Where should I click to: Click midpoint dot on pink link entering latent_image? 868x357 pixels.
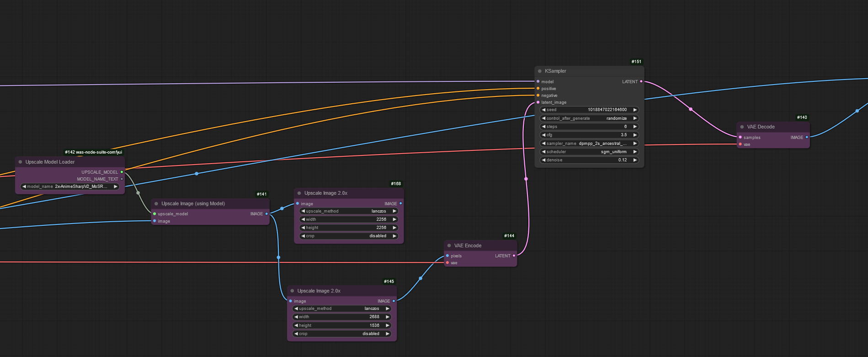click(x=526, y=179)
